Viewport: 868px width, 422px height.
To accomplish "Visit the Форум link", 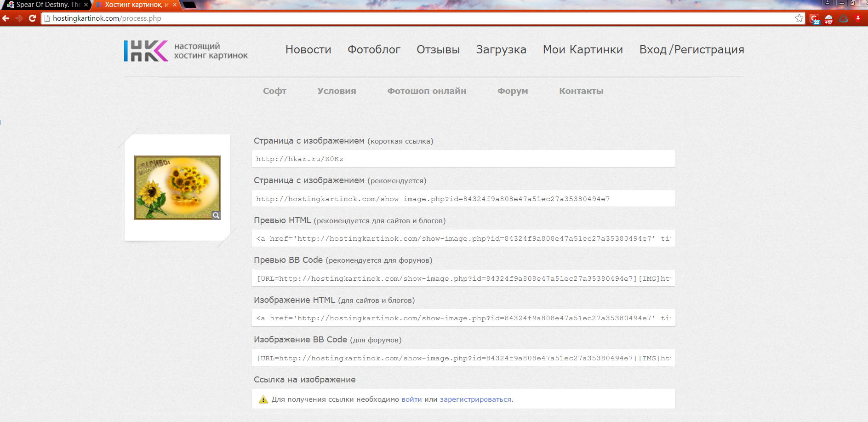I will pyautogui.click(x=513, y=91).
